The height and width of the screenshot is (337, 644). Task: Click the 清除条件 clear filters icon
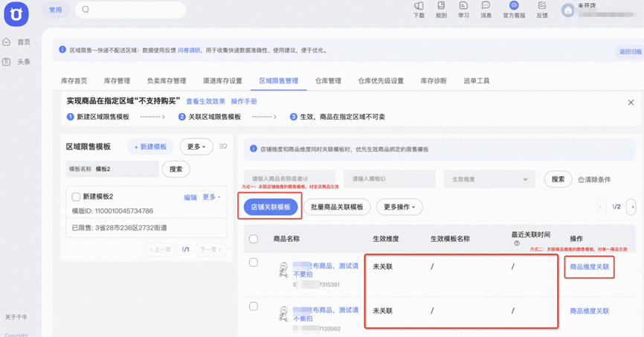pyautogui.click(x=581, y=179)
